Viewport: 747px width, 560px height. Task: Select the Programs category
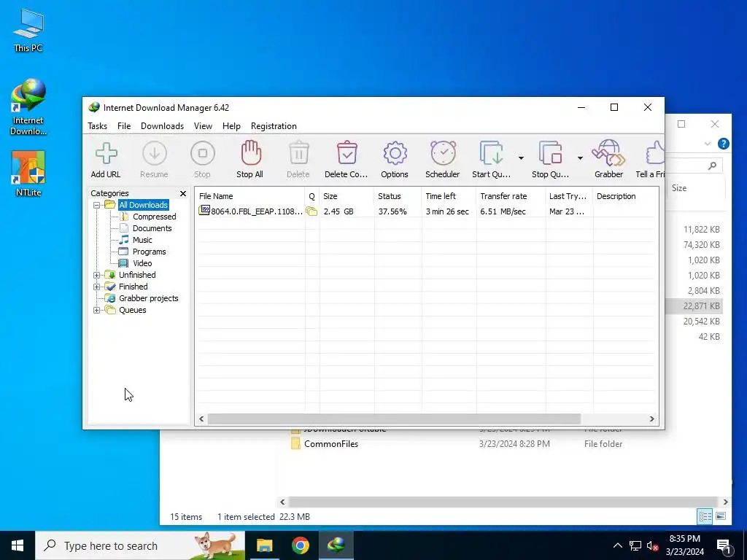pos(149,252)
